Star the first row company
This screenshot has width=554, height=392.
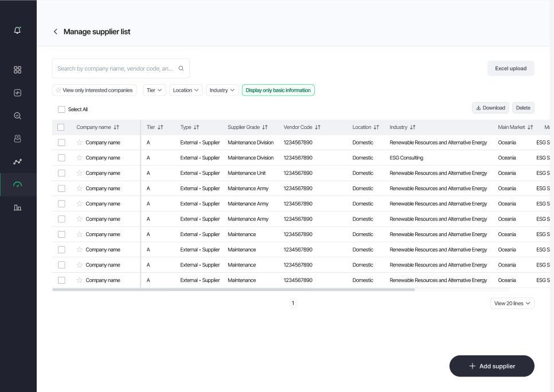pos(80,142)
